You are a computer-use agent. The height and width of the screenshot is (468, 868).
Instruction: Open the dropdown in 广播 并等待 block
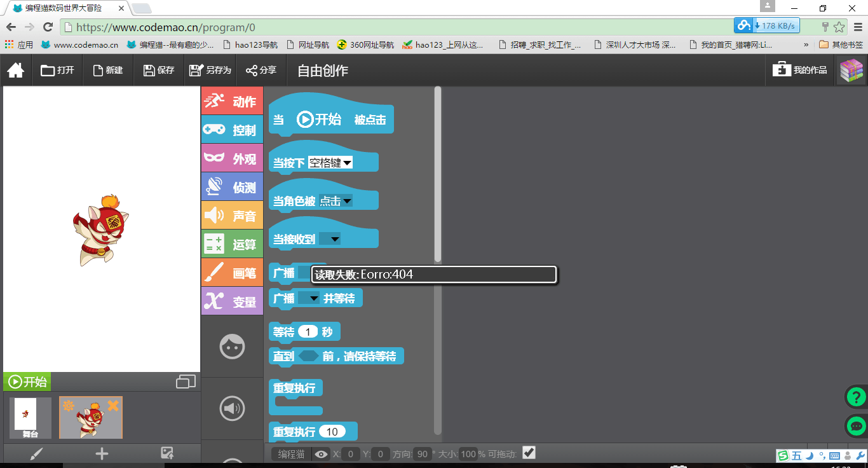coord(309,298)
